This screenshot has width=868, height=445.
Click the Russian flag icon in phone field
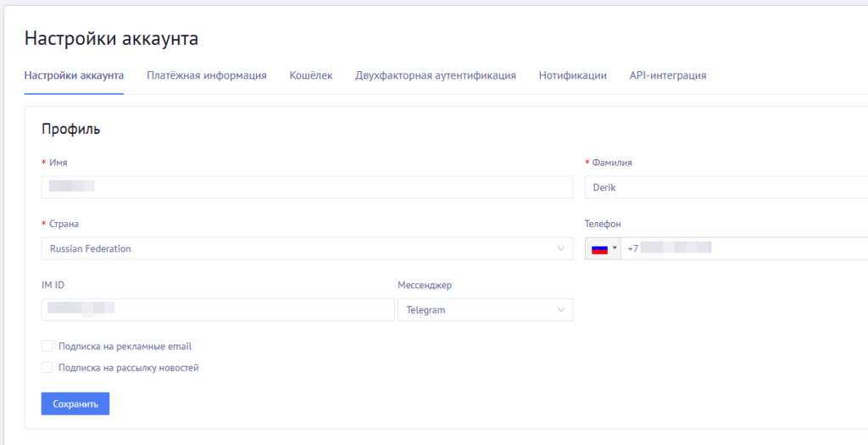click(x=600, y=248)
